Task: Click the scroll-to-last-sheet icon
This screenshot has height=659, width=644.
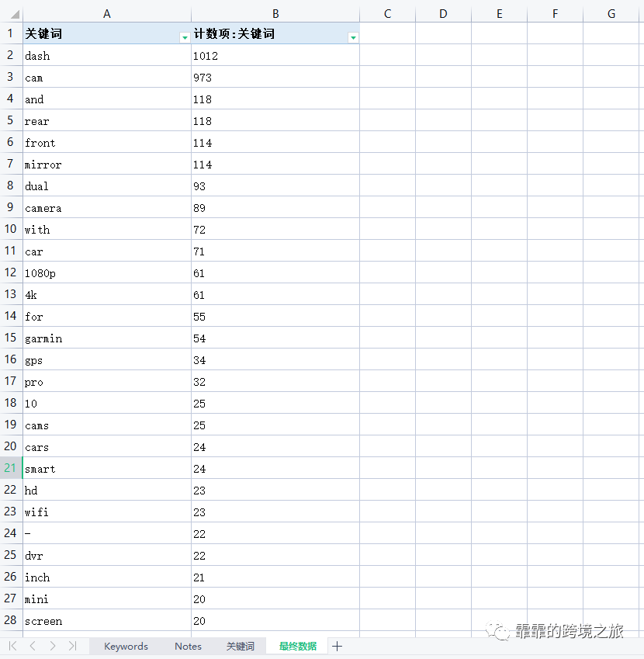Action: click(x=71, y=646)
